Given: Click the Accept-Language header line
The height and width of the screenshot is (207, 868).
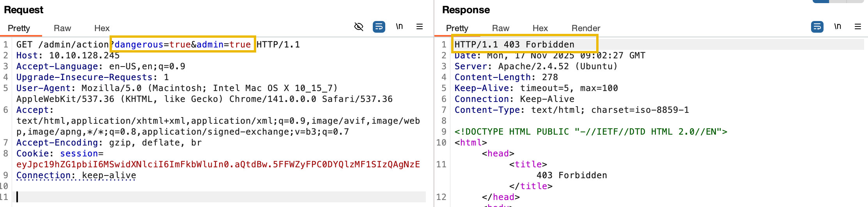Looking at the screenshot, I should point(101,66).
